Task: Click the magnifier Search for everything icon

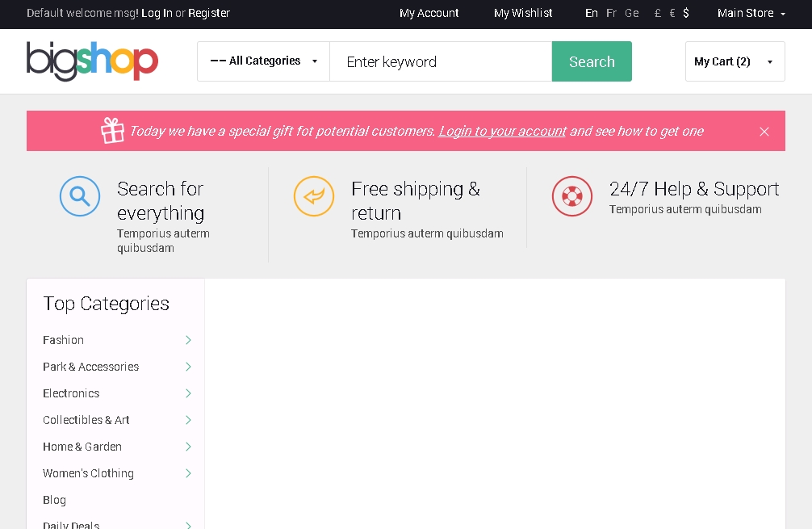Action: pos(80,196)
